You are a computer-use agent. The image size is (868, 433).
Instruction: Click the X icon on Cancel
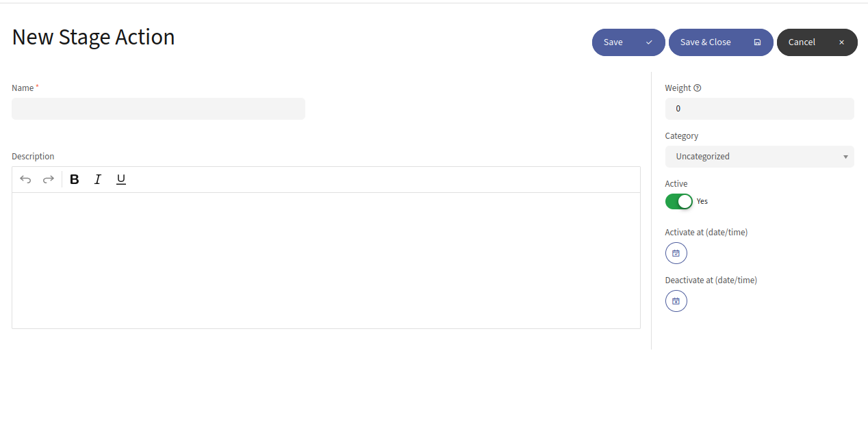click(x=841, y=42)
